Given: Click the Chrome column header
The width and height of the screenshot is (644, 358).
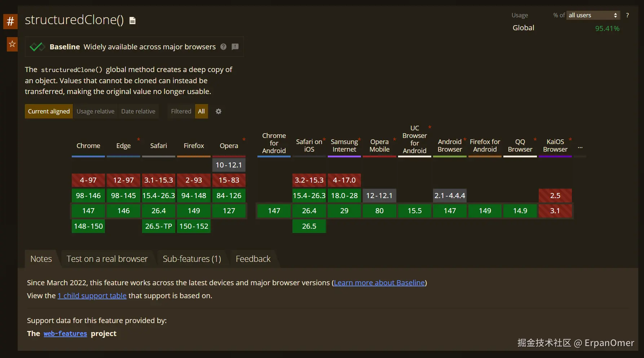Looking at the screenshot, I should (x=88, y=146).
